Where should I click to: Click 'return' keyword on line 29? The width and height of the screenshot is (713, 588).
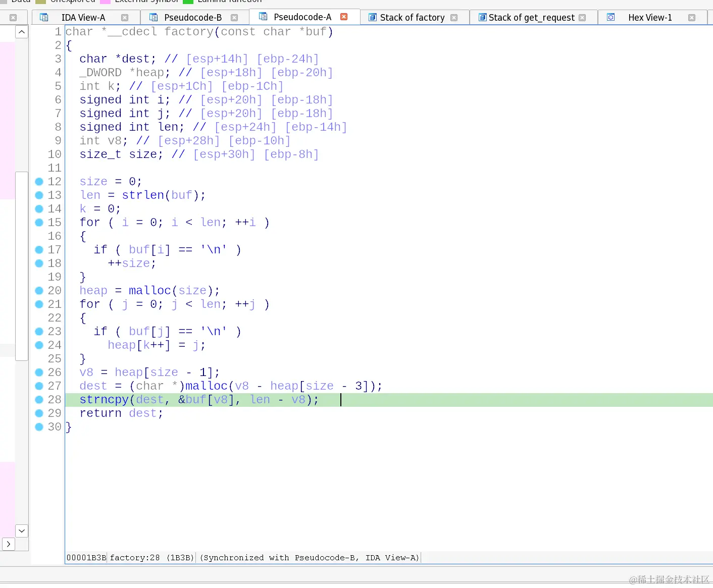[x=100, y=413]
